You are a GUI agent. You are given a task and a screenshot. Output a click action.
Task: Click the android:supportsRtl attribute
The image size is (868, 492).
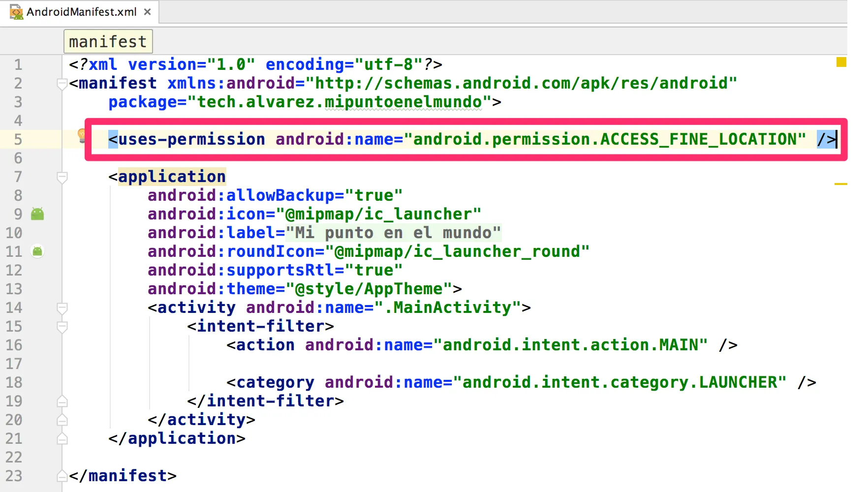(x=241, y=270)
